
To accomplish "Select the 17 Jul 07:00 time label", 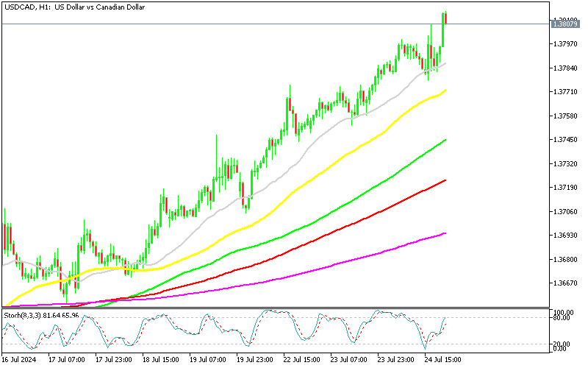I will click(67, 360).
